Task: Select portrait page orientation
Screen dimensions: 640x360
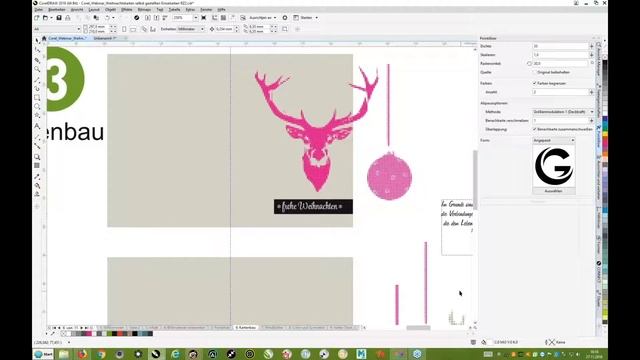Action: pyautogui.click(x=124, y=29)
